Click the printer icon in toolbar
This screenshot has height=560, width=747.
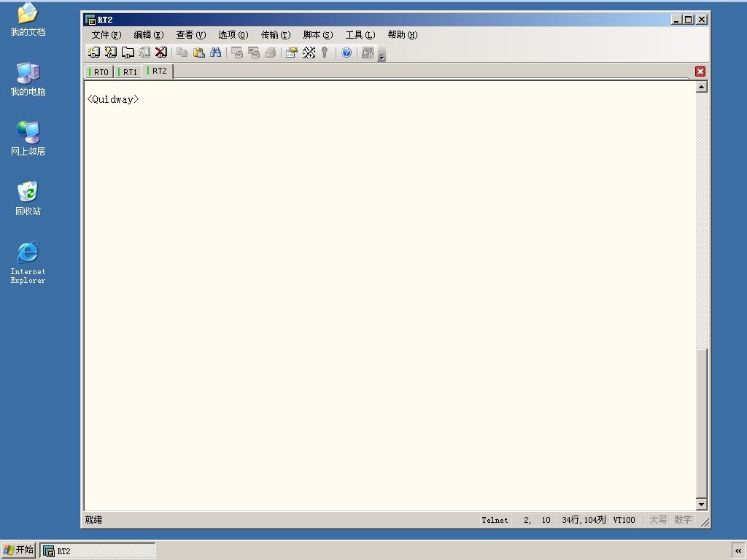(x=270, y=52)
